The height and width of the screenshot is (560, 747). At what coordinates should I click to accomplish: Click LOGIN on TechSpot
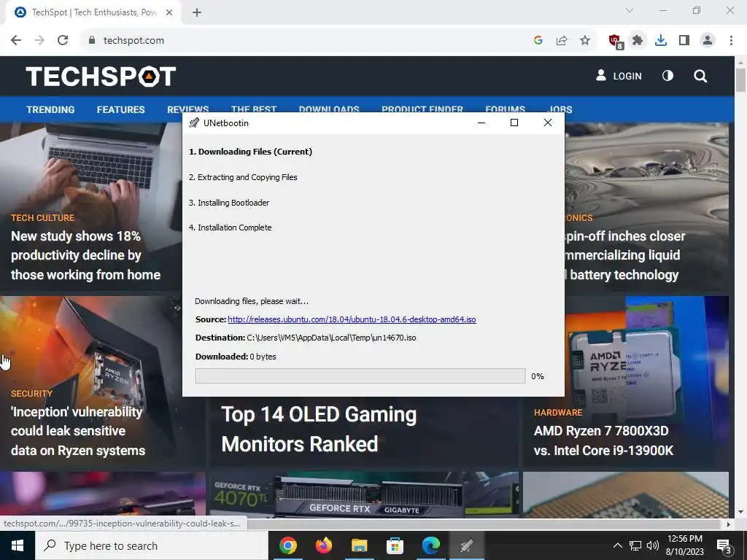[x=619, y=76]
